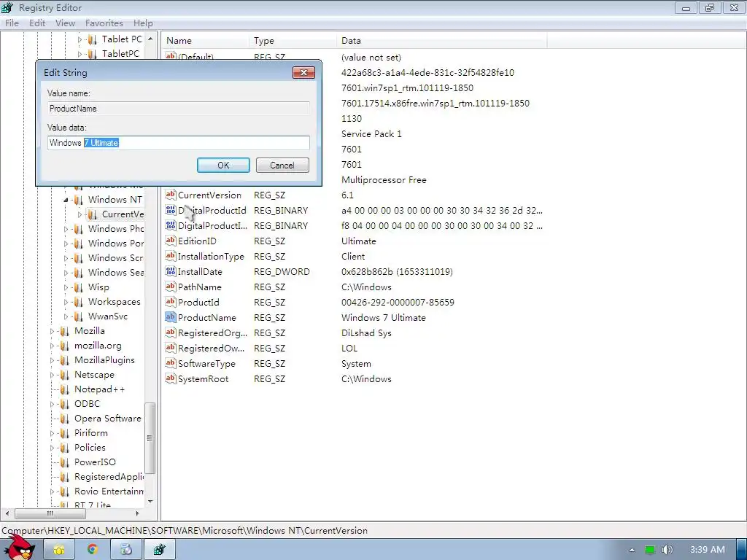Open the Help menu
The height and width of the screenshot is (560, 747).
[x=143, y=23]
